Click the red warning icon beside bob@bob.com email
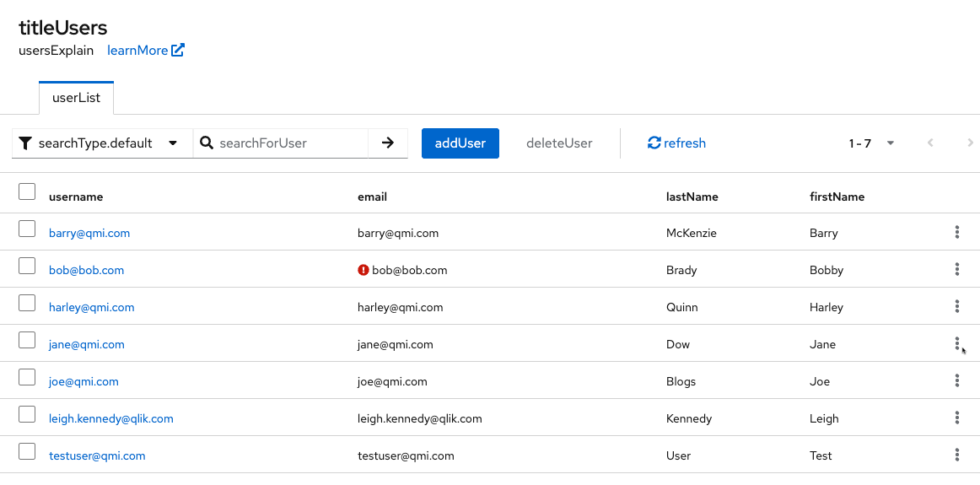The height and width of the screenshot is (485, 980). (x=363, y=270)
